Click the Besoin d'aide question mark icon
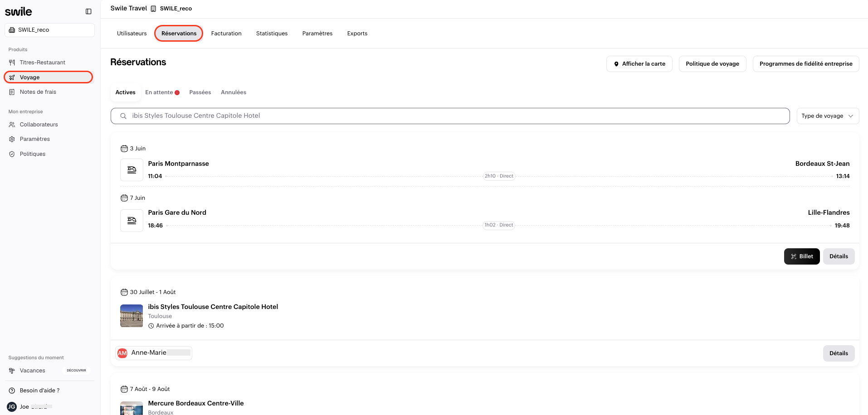 (x=12, y=391)
